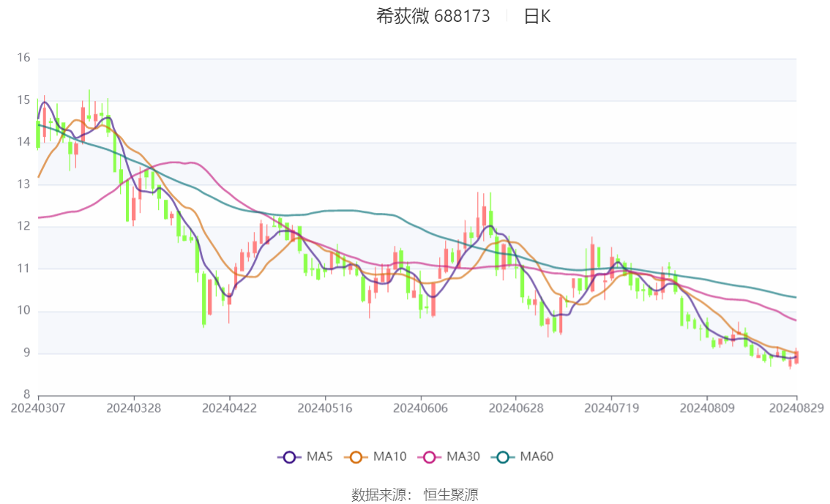Viewport: 830px width, 504px height.
Task: Toggle the MA10 orange legend circle
Action: [356, 457]
